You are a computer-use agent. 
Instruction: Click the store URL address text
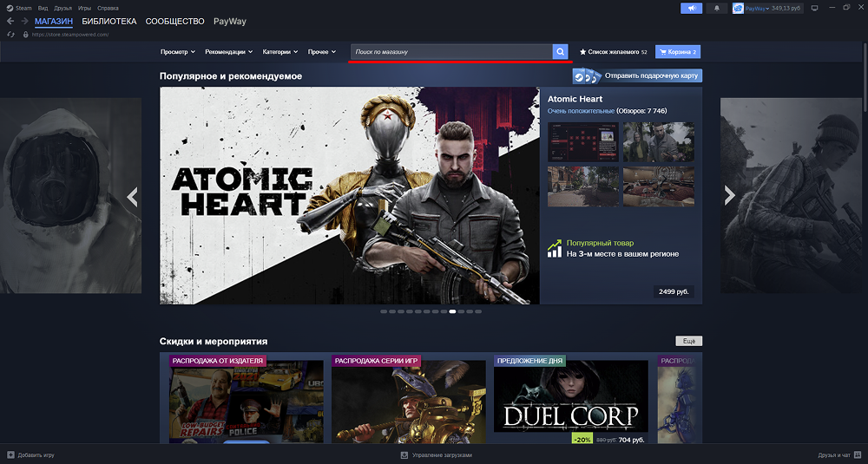[x=70, y=35]
